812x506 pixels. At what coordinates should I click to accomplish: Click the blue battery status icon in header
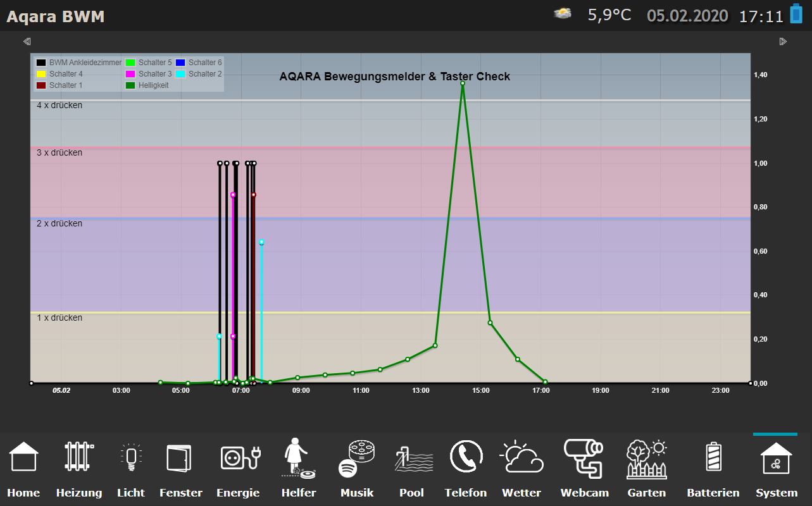[x=796, y=14]
